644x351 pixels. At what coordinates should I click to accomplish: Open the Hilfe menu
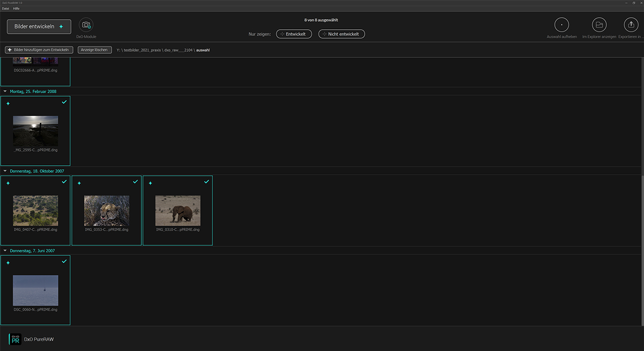click(16, 9)
